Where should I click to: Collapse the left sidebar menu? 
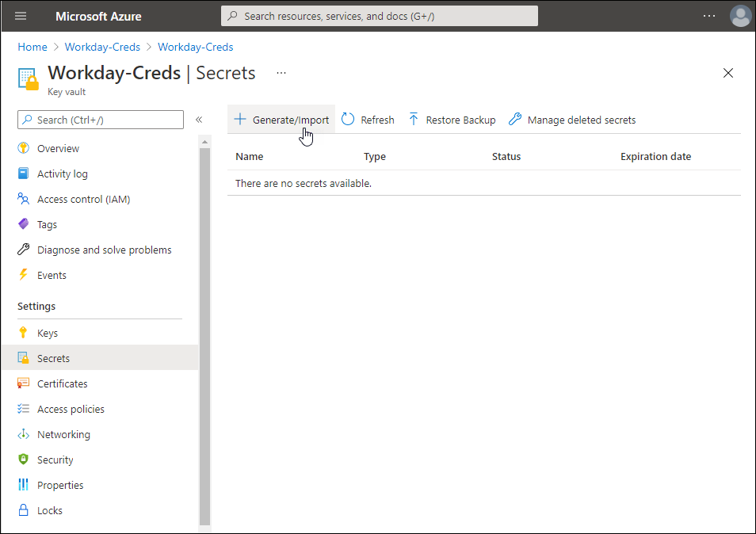pyautogui.click(x=199, y=120)
